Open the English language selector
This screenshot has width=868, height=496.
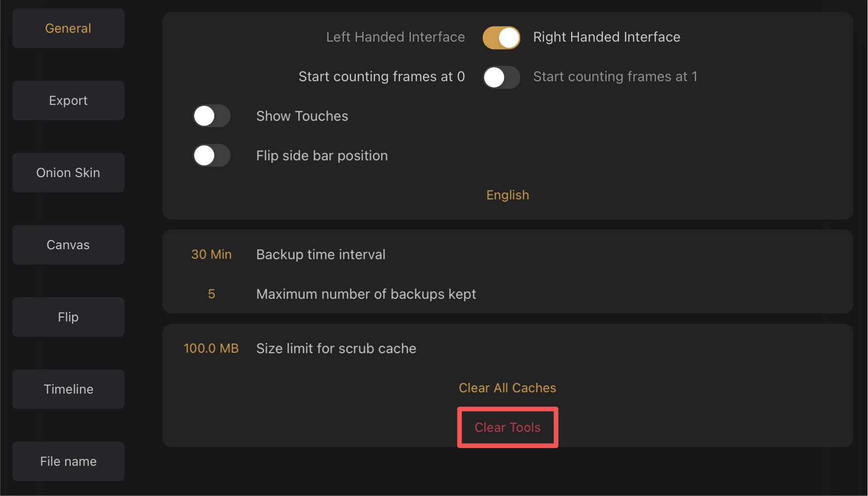[507, 195]
